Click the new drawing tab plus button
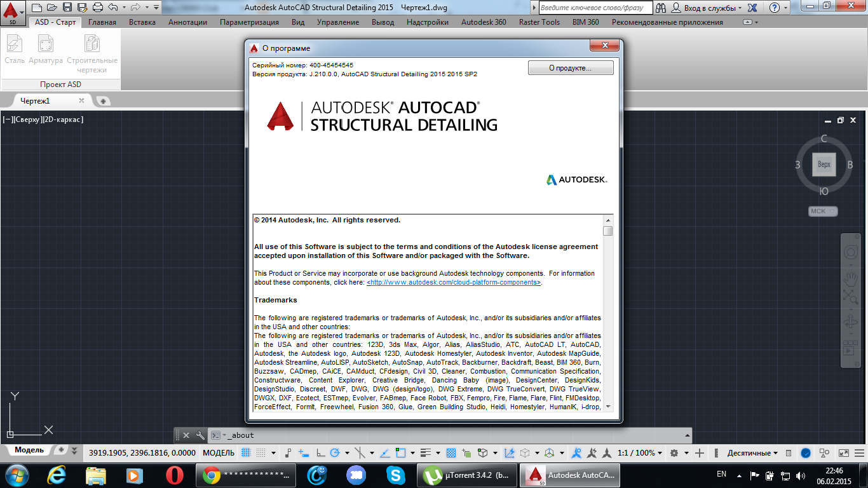Image resolution: width=868 pixels, height=488 pixels. click(103, 101)
